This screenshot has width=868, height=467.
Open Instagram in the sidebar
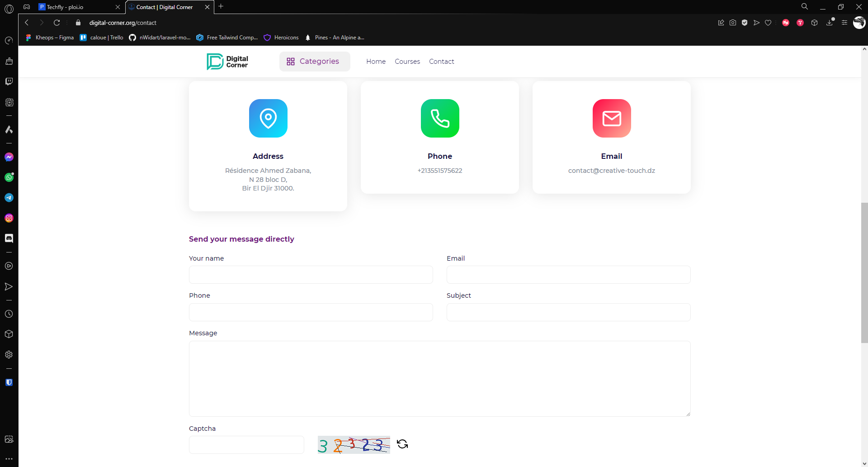(x=9, y=218)
